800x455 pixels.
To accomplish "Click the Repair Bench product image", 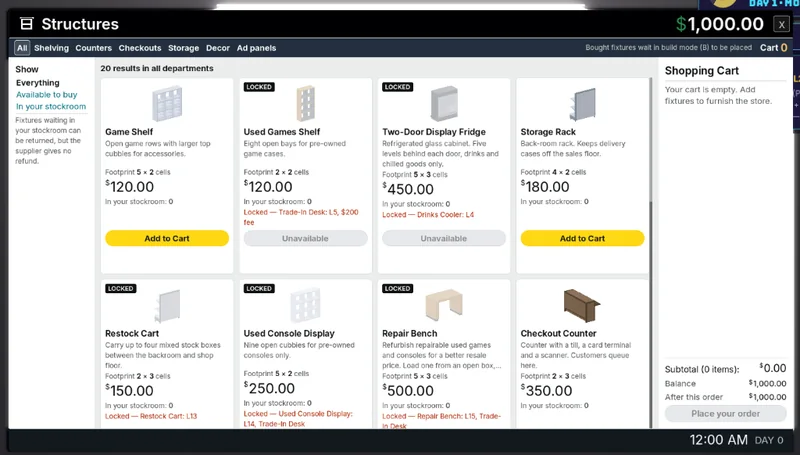I will pyautogui.click(x=444, y=305).
